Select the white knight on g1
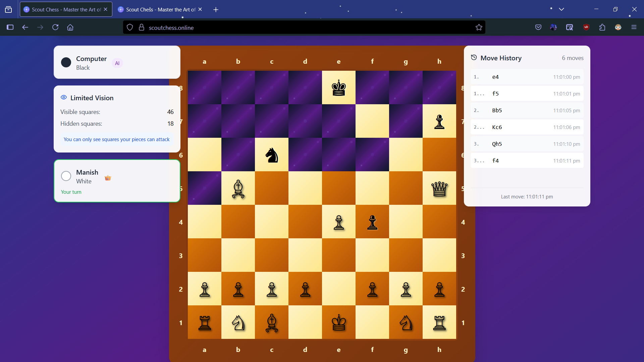Viewport: 644px width, 362px height. (x=406, y=322)
